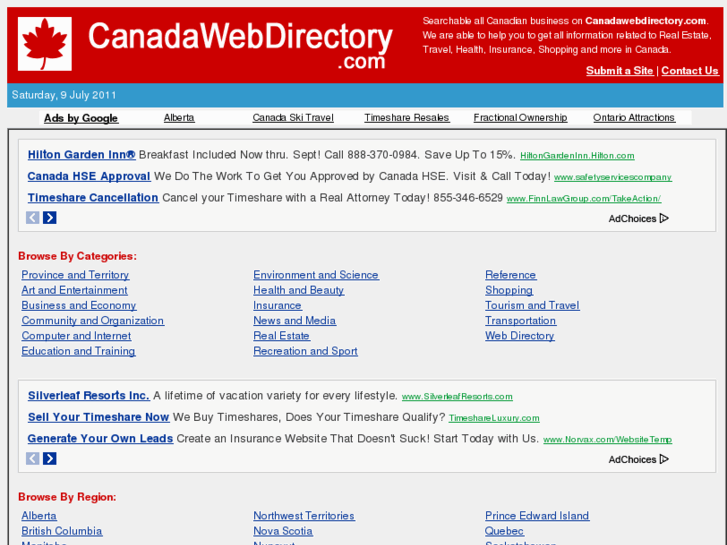This screenshot has height=545, width=727.
Task: Click previous arrow in lower ad block
Action: tap(32, 459)
